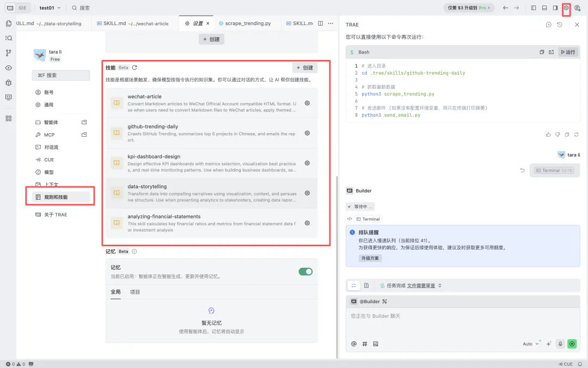Viewport: 588px width, 368px height.
Task: Click the 升级方案 button
Action: [x=370, y=258]
